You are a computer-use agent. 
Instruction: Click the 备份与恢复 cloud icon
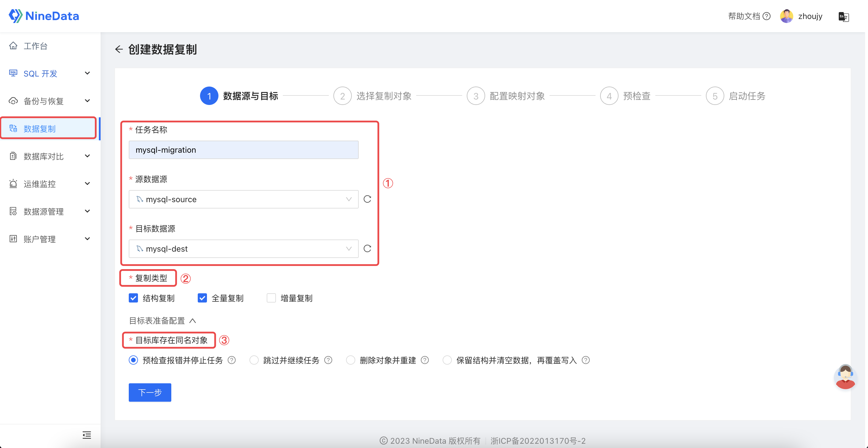(13, 101)
